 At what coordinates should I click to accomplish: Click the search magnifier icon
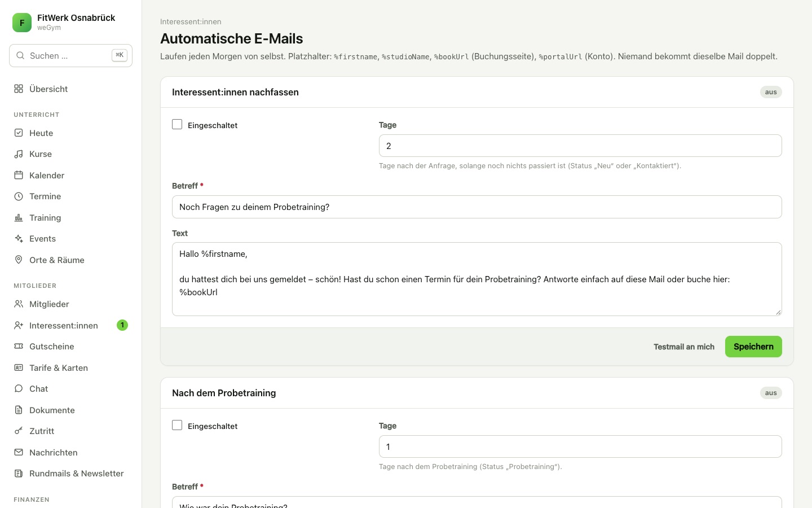tap(20, 55)
